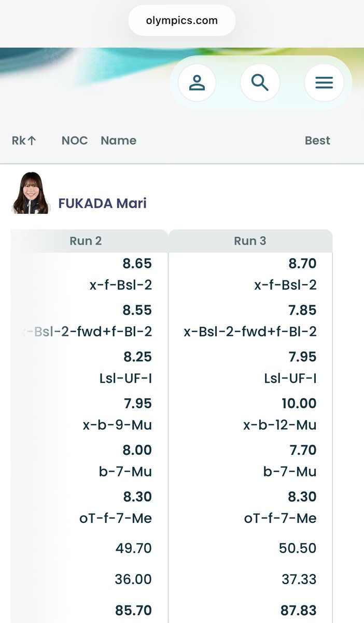Open the hamburger menu icon
This screenshot has width=364, height=623.
[x=324, y=83]
